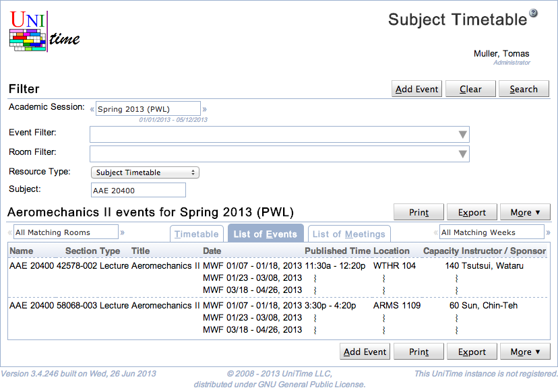Sort by the Title column header
The height and width of the screenshot is (392, 558).
click(x=141, y=251)
